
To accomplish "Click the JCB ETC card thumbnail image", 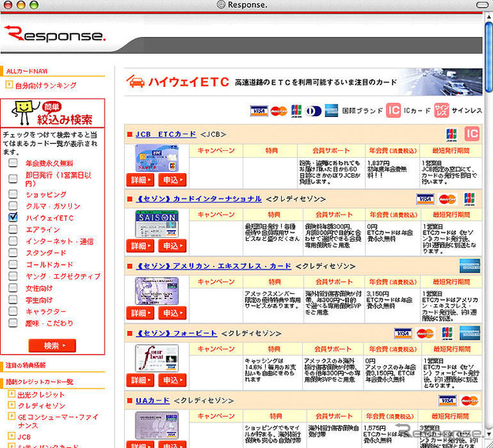I will pos(156,158).
